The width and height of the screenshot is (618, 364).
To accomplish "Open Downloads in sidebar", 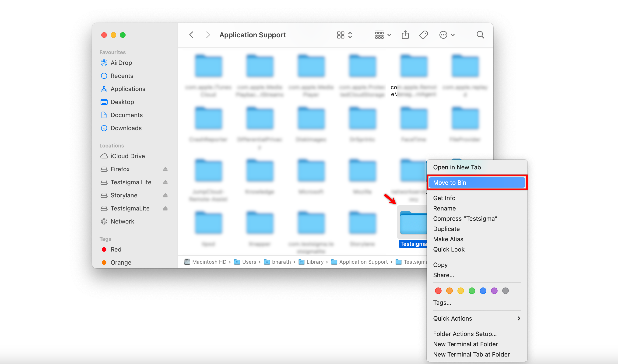I will click(126, 128).
